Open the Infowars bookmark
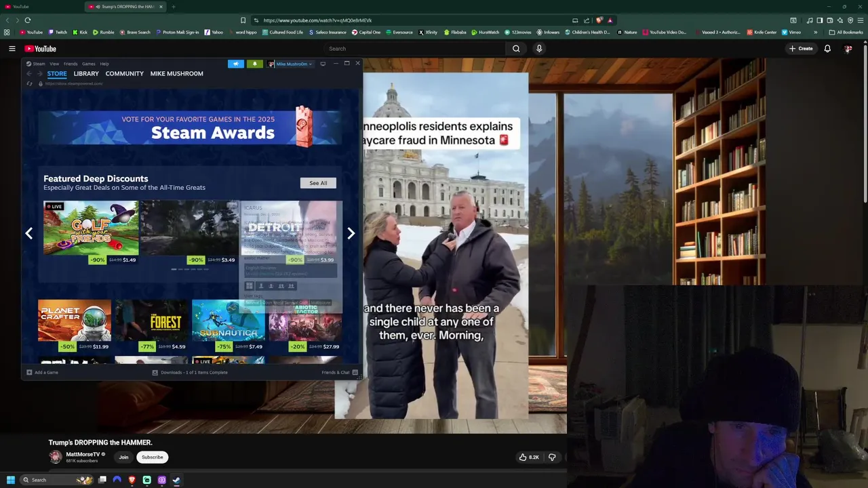 click(548, 32)
